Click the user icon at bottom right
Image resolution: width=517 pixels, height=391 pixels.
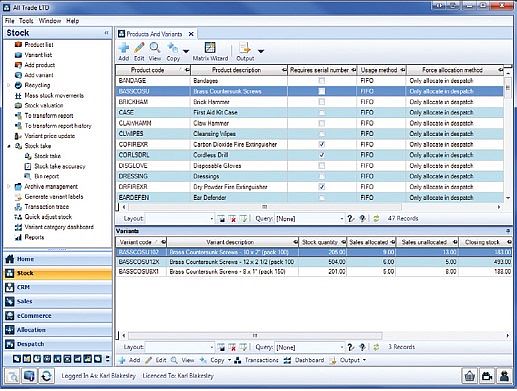(504, 376)
